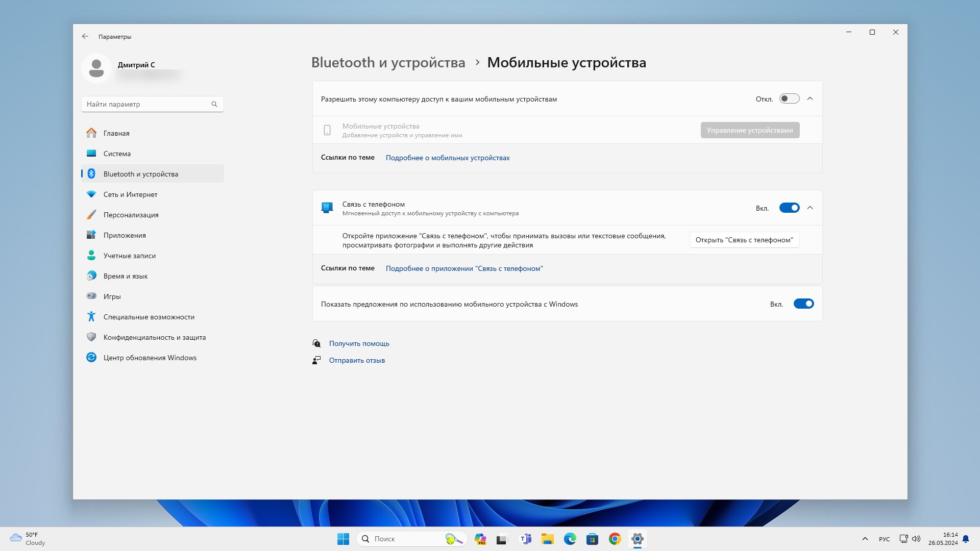Open Приложения settings category

(153, 235)
